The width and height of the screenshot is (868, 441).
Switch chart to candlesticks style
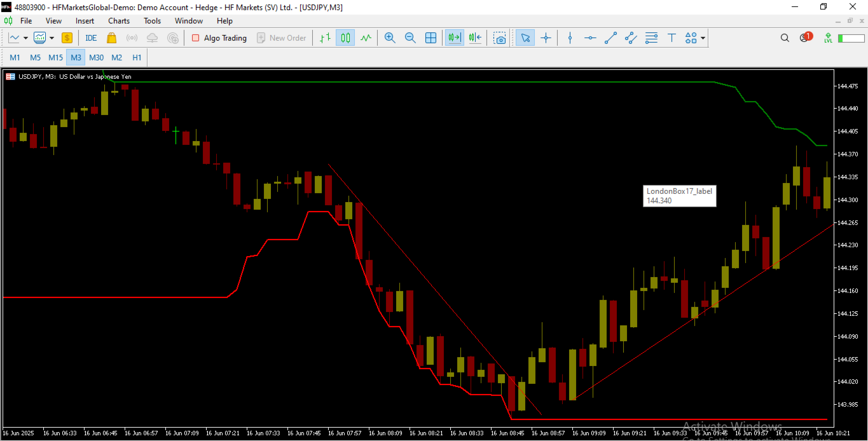(x=345, y=38)
